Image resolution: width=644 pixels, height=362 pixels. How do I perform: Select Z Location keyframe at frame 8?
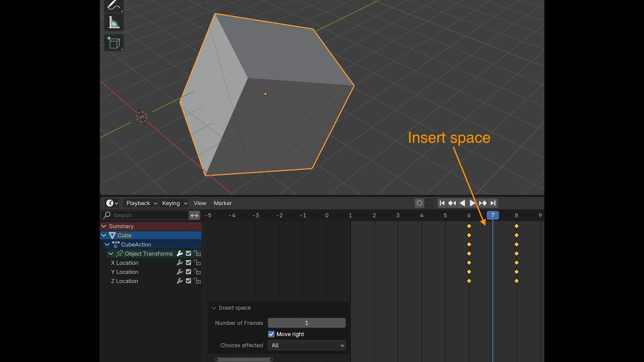[x=516, y=281]
